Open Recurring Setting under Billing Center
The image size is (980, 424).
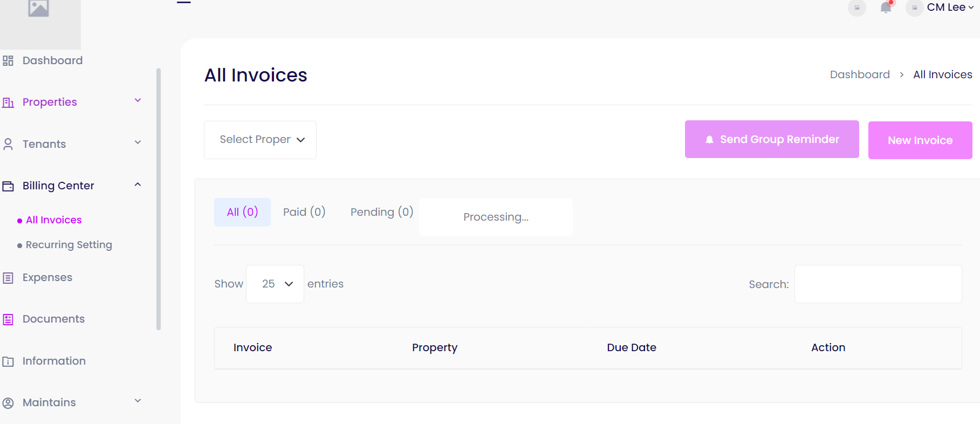coord(68,245)
